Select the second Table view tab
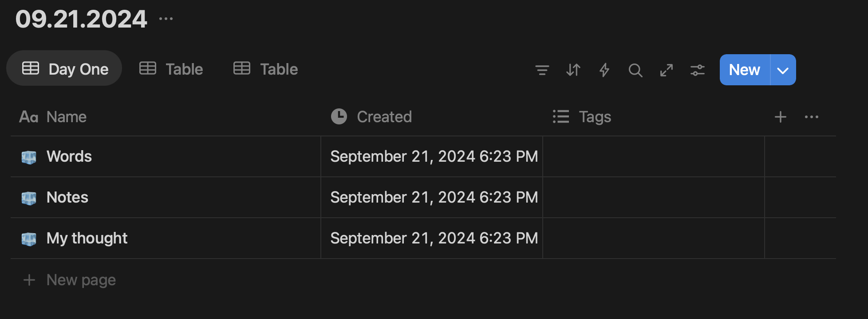The height and width of the screenshot is (319, 868). 265,69
